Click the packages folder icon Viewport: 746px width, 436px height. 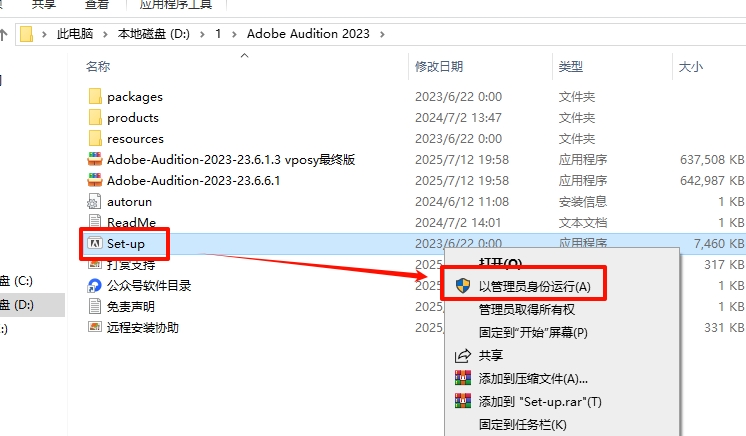click(95, 97)
